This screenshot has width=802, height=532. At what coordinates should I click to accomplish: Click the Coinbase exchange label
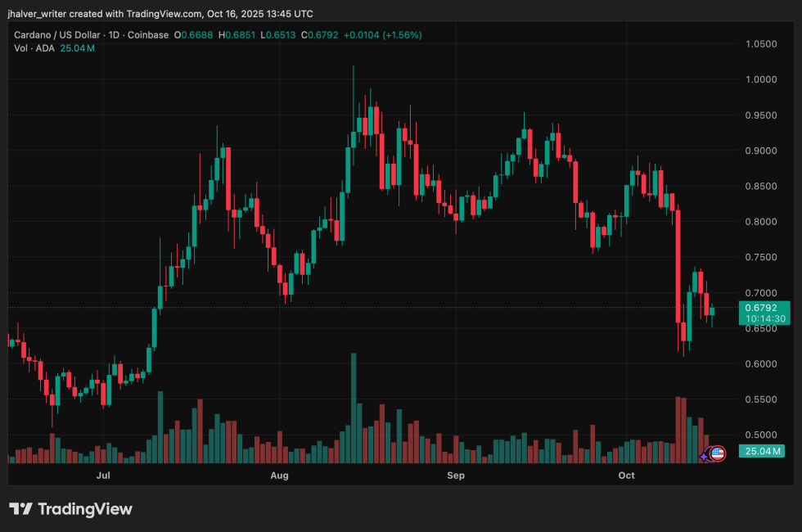click(147, 35)
